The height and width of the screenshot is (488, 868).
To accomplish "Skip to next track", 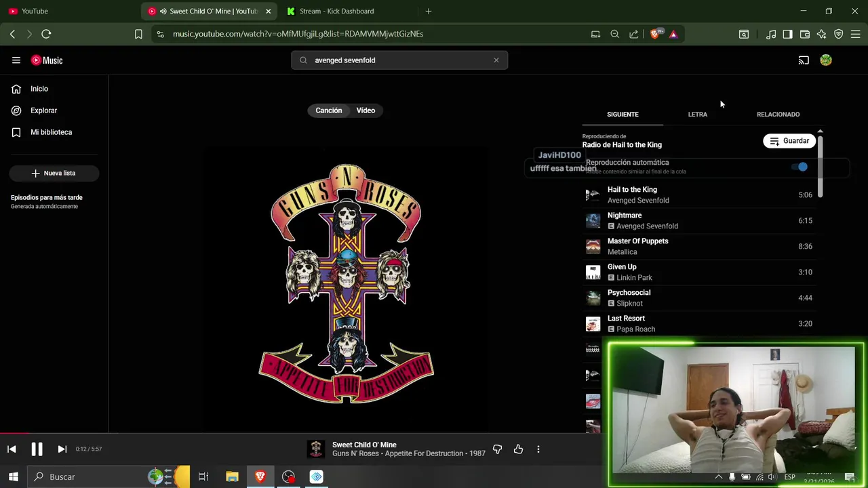I will 62,449.
